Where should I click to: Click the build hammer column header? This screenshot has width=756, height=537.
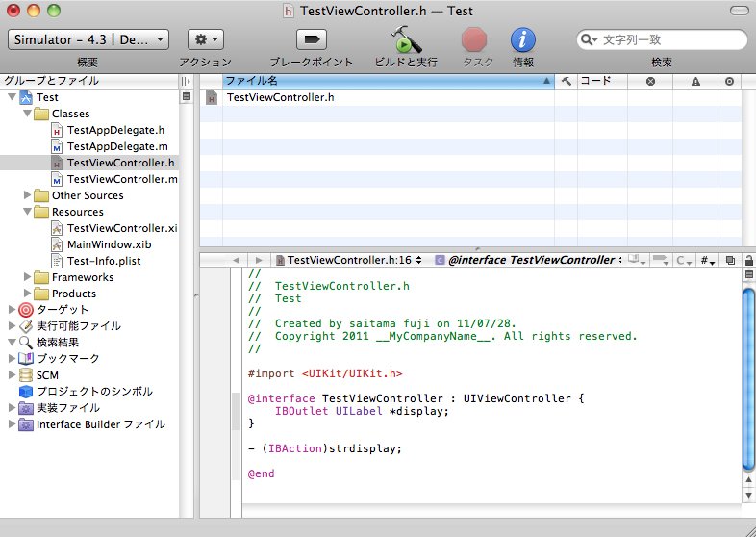click(x=566, y=81)
